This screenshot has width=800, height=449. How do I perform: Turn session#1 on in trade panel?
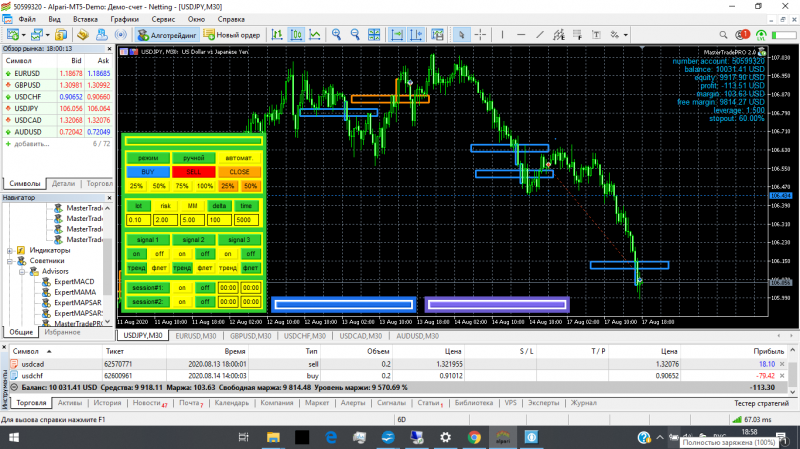coord(181,288)
